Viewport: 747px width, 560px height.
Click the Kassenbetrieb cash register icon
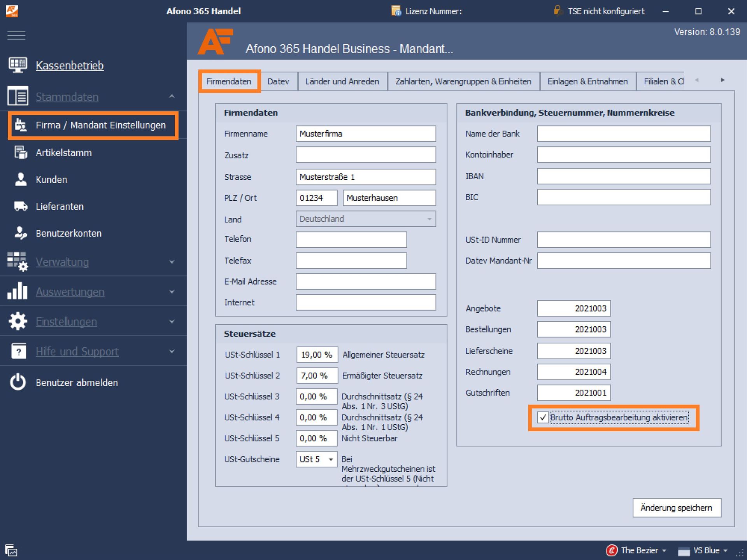coord(18,65)
